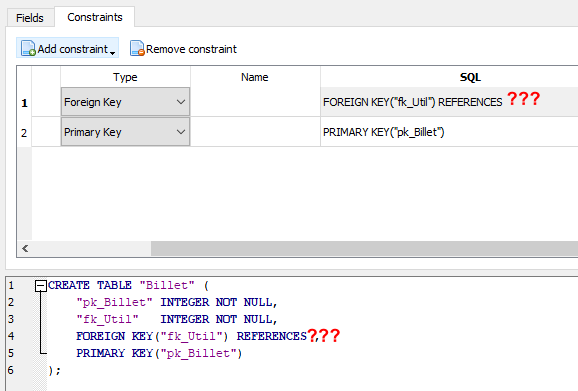This screenshot has width=578, height=391.
Task: Open the Foreign Key type dropdown
Action: point(125,102)
